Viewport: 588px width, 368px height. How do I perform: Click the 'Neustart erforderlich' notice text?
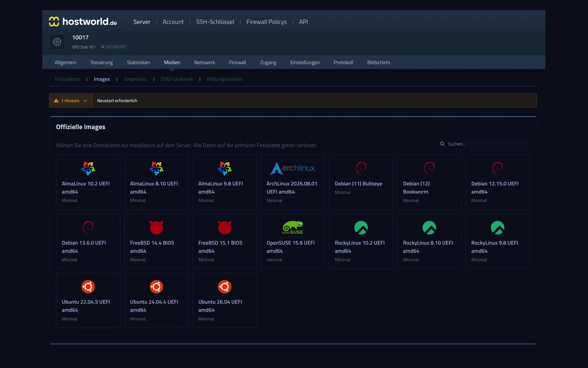coord(117,101)
